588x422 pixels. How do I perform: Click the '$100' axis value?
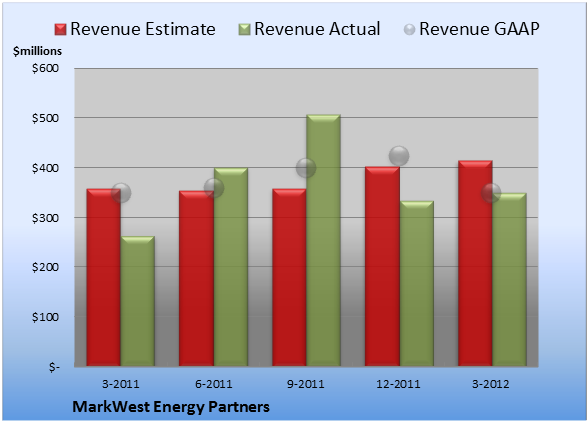click(45, 317)
